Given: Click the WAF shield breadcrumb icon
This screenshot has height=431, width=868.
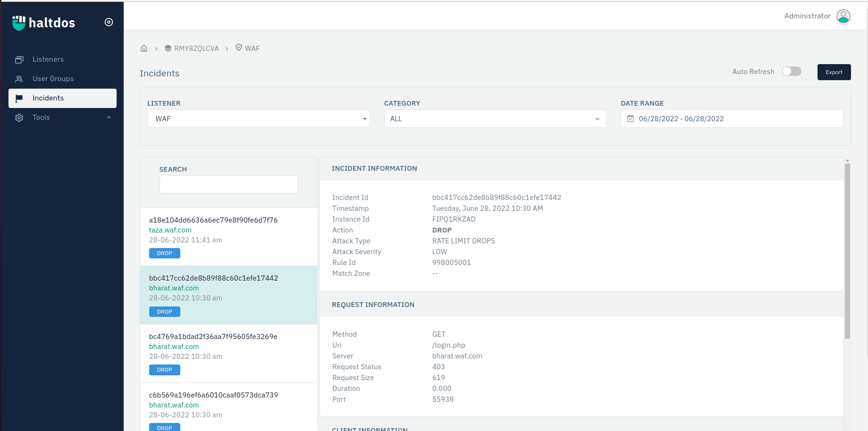Looking at the screenshot, I should click(239, 48).
